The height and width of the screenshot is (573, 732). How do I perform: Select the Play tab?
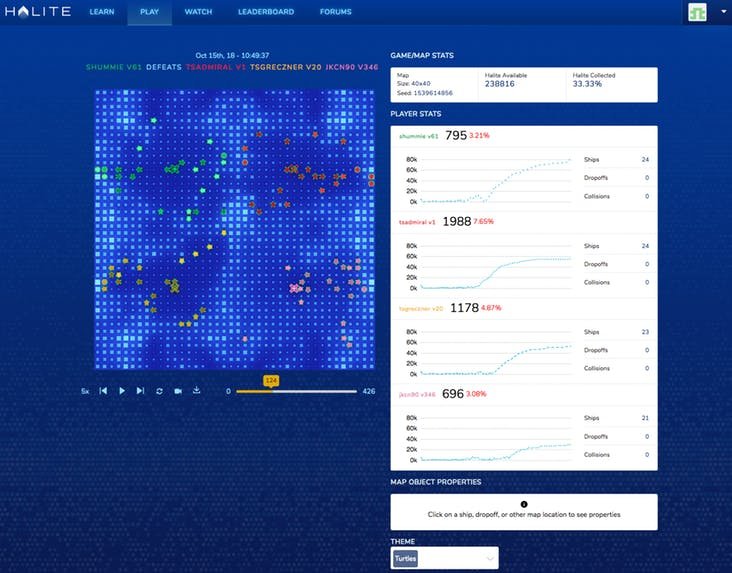[149, 12]
